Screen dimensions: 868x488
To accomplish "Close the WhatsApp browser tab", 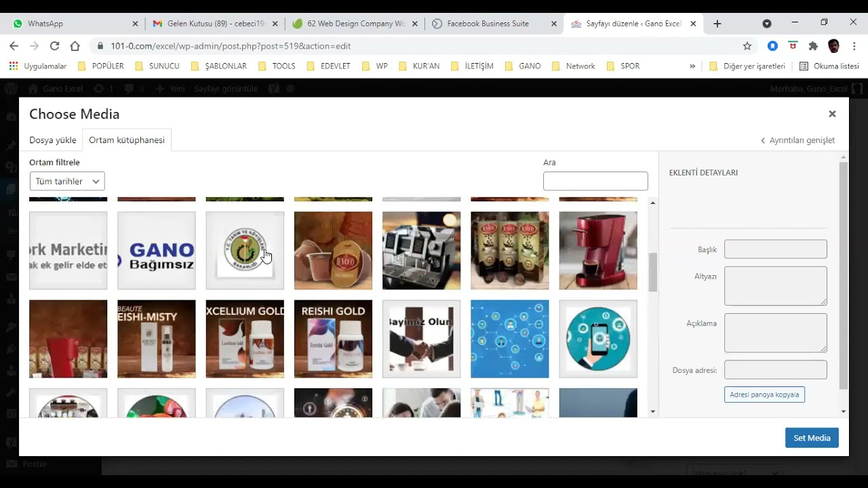I will coord(135,24).
